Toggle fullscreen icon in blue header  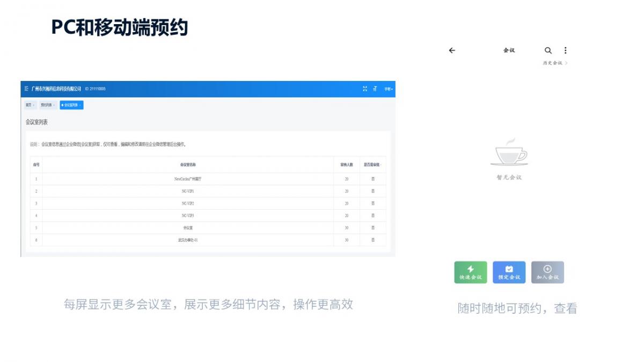tap(365, 88)
